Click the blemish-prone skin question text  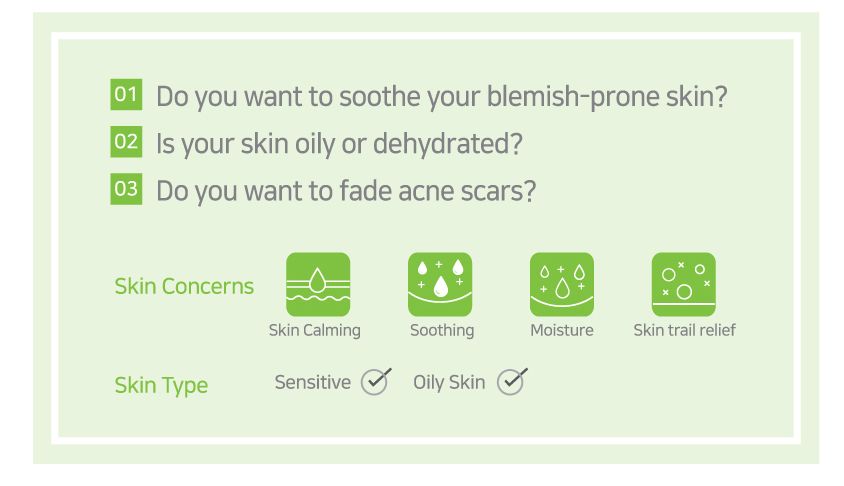(x=441, y=97)
